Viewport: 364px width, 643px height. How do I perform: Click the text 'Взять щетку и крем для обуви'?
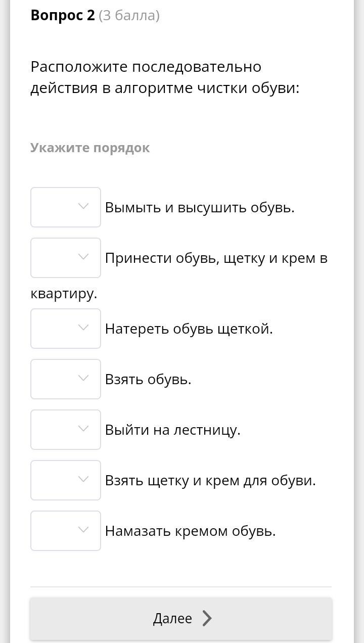coord(210,480)
